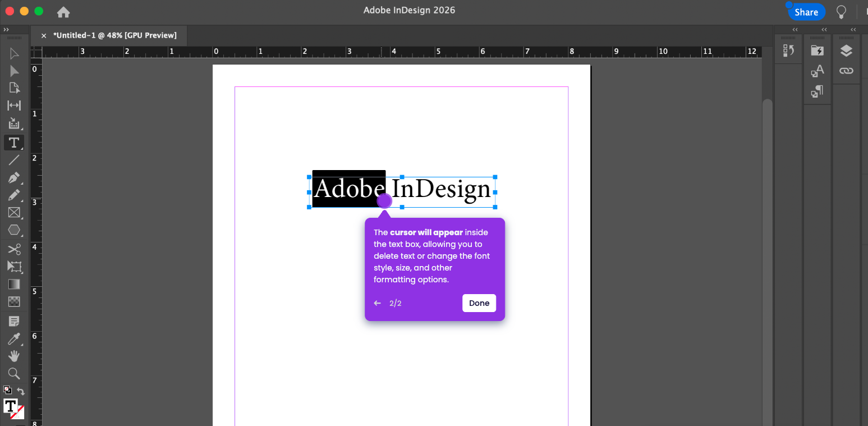Select the Free Transform tool

tap(14, 267)
